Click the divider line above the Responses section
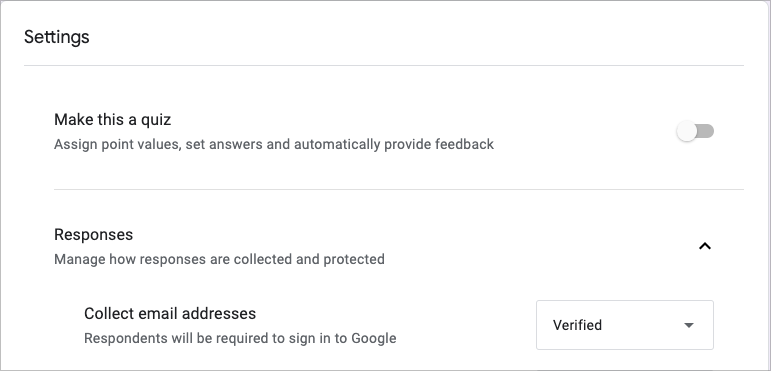Screen dimensions: 771x371 [x=399, y=189]
